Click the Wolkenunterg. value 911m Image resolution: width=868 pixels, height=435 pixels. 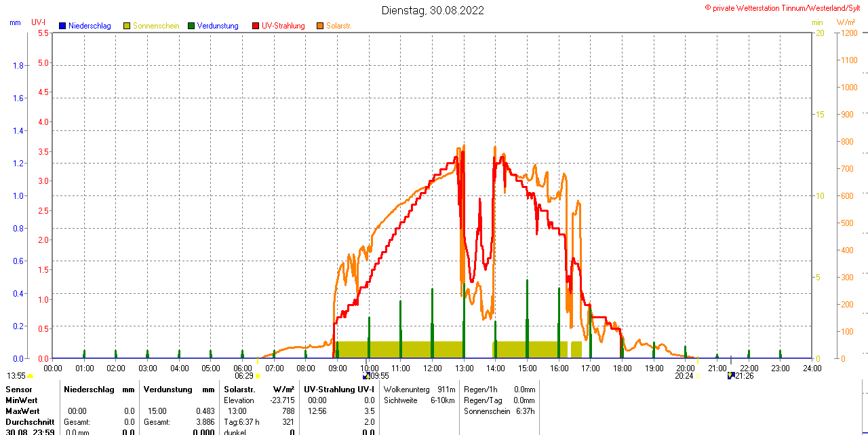446,390
